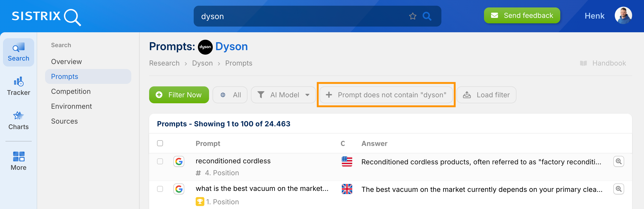Go to Overview in the sidebar
Viewport: 644px width, 209px height.
click(x=66, y=62)
